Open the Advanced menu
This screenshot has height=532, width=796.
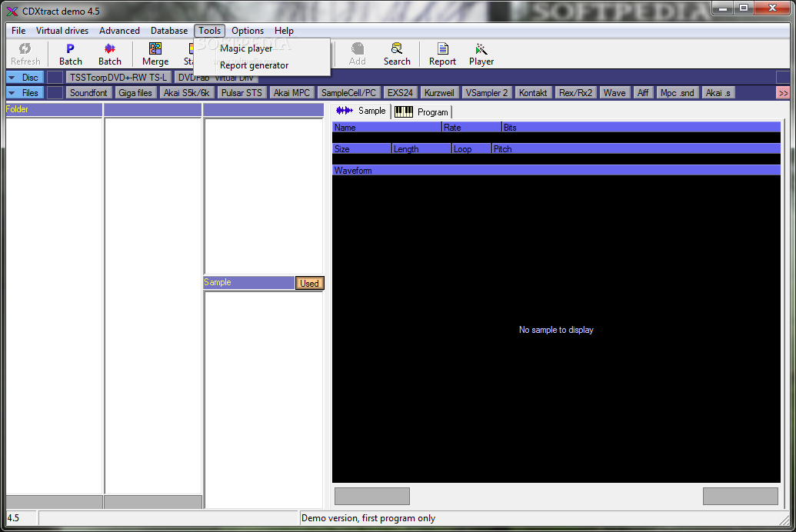119,31
